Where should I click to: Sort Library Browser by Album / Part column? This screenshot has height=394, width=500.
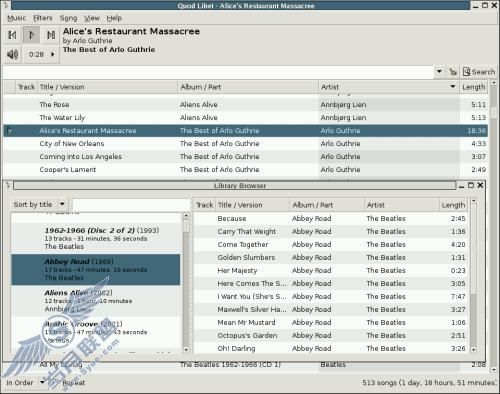[327, 205]
